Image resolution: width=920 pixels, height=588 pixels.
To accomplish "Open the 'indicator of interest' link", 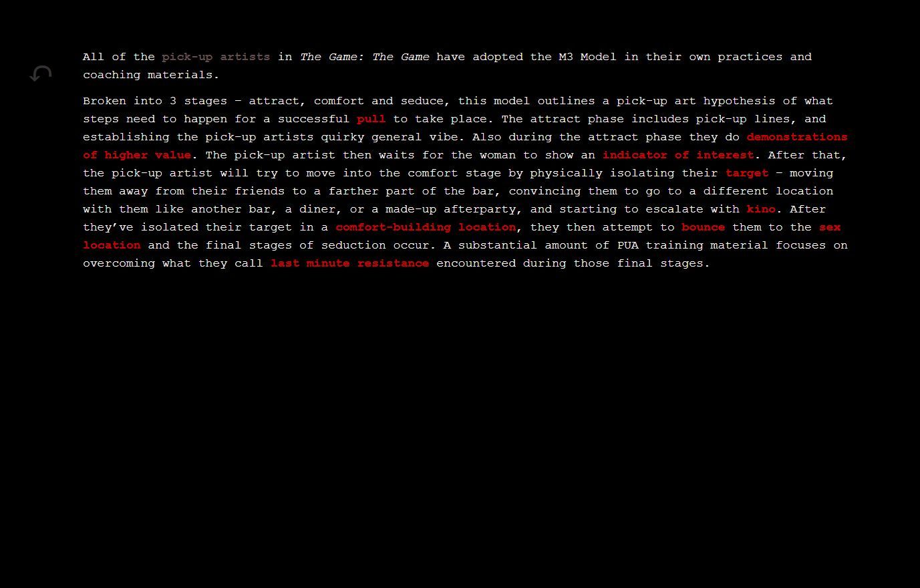I will pyautogui.click(x=677, y=155).
